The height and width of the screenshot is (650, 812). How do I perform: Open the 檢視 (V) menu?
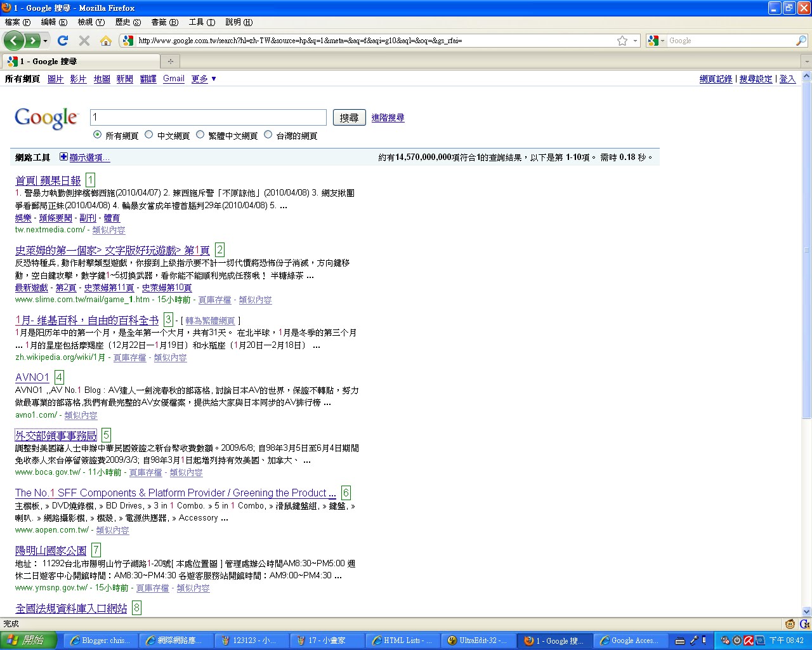click(x=91, y=22)
